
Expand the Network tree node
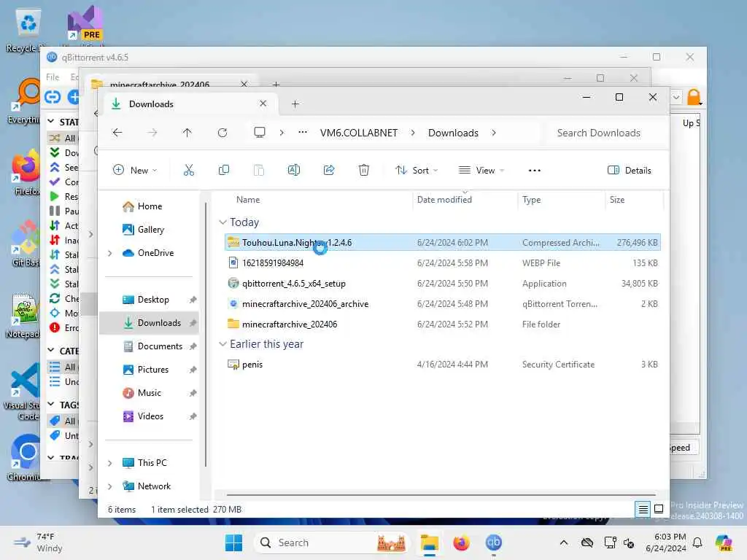pyautogui.click(x=110, y=486)
